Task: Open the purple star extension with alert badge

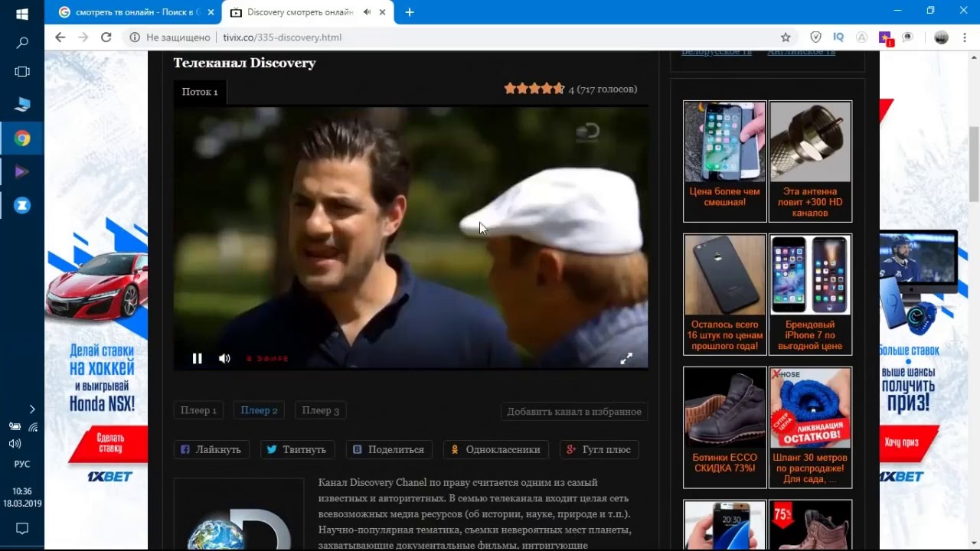Action: 885,37
